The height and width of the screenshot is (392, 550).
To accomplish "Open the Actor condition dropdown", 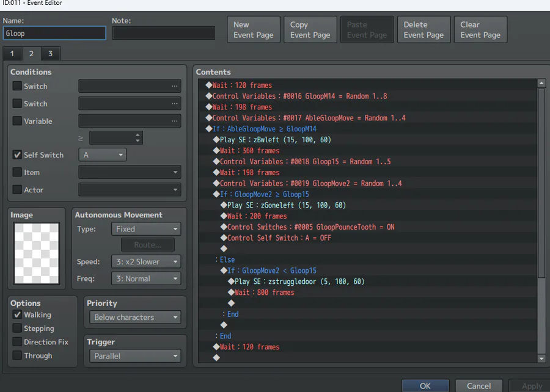I will [x=130, y=190].
